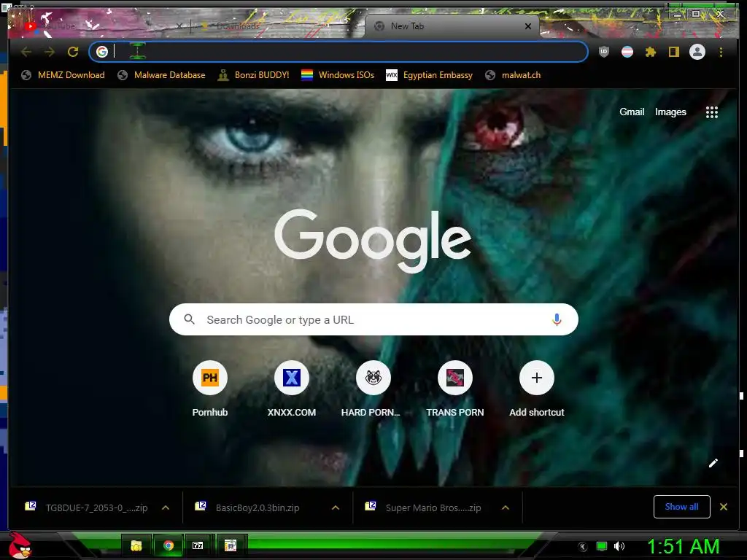Open the uBlock shield extension icon

[x=603, y=52]
